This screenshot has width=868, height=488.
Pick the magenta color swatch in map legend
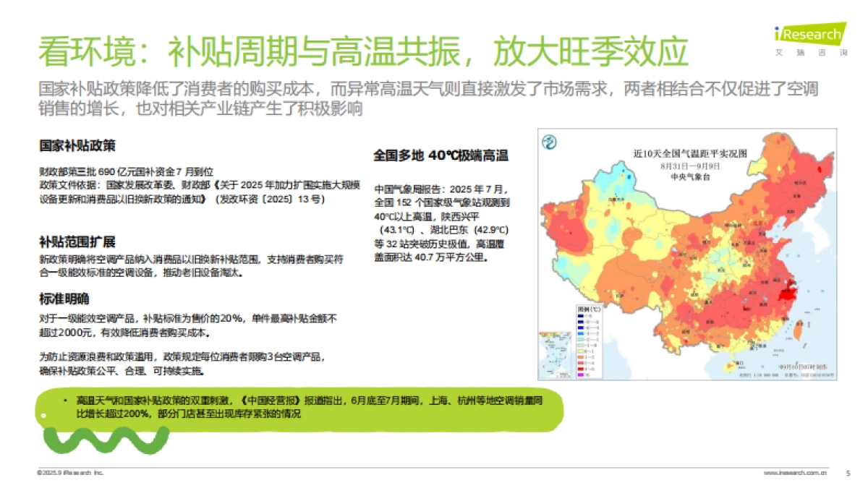[581, 374]
